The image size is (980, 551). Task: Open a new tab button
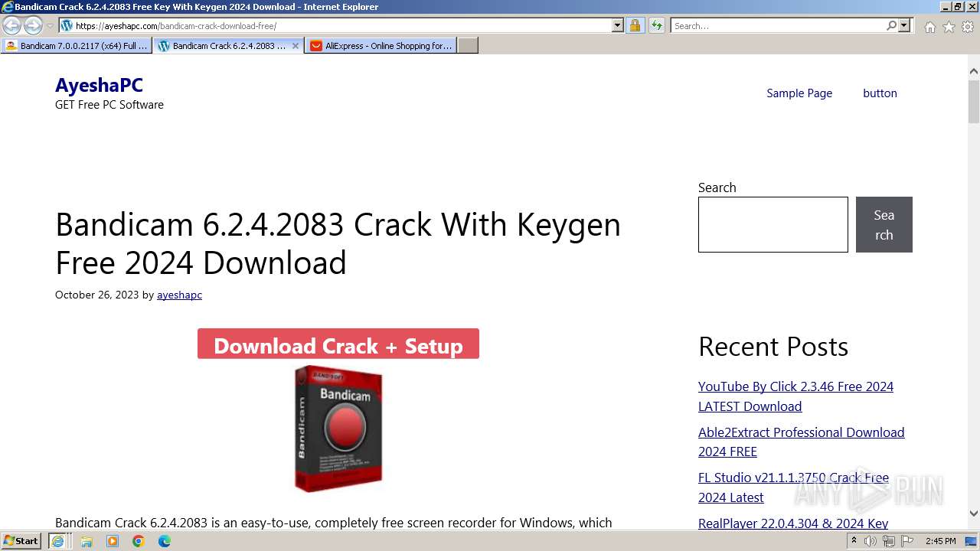pos(468,46)
